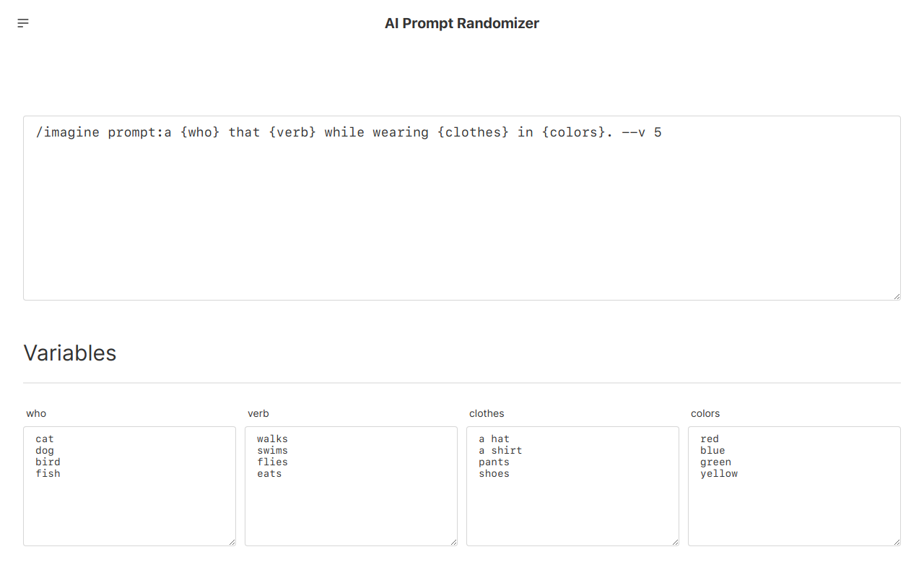The width and height of the screenshot is (924, 578).
Task: Place cursor on the {clothes} placeholder
Action: point(473,132)
